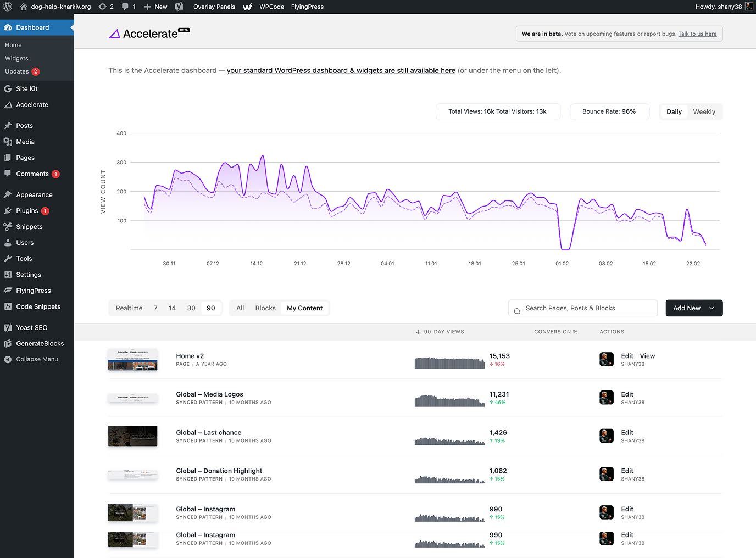Select the Realtime period

tap(129, 308)
